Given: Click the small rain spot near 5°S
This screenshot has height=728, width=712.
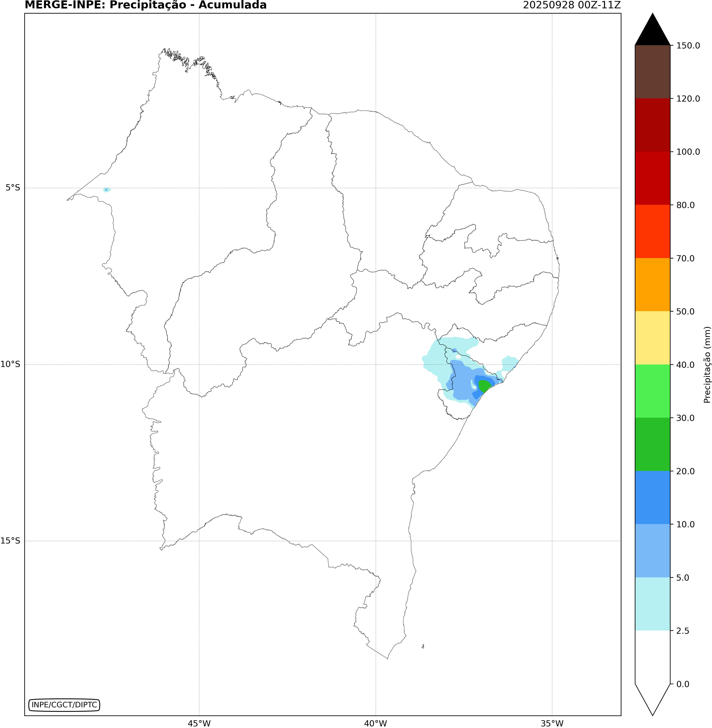Looking at the screenshot, I should 107,190.
